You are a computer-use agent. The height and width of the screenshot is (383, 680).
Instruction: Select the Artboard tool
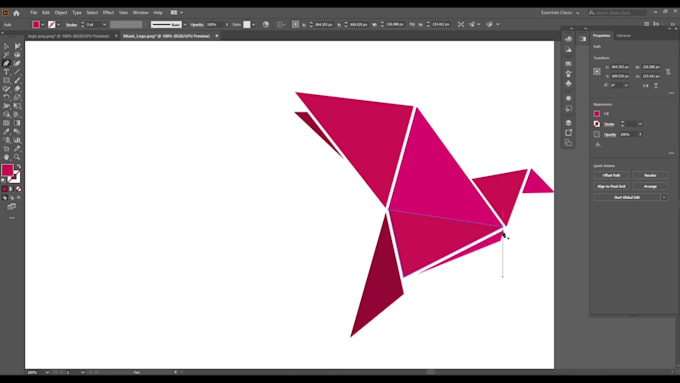[x=6, y=149]
